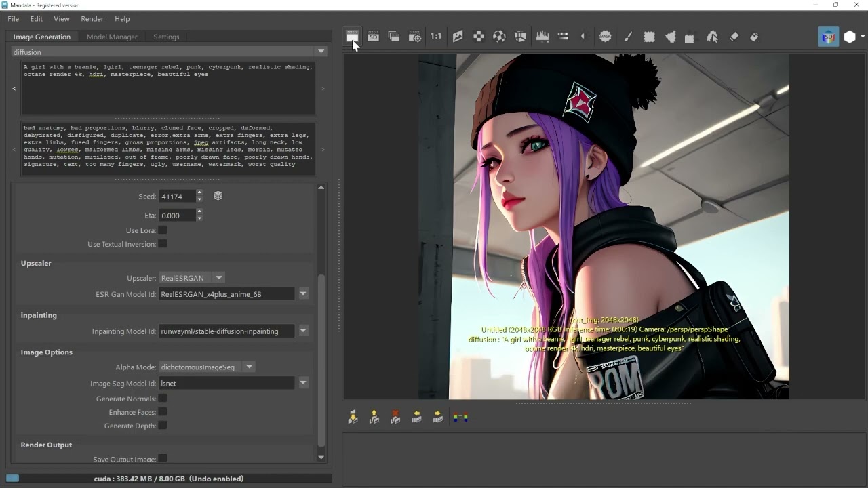
Task: Select the eraser tool
Action: point(734,37)
